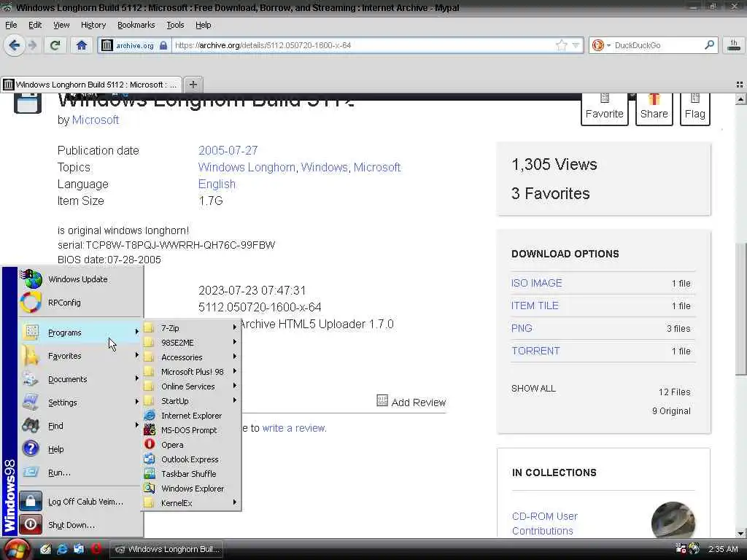Launch MS-DOS Prompt from Programs
The height and width of the screenshot is (560, 747).
tap(191, 430)
